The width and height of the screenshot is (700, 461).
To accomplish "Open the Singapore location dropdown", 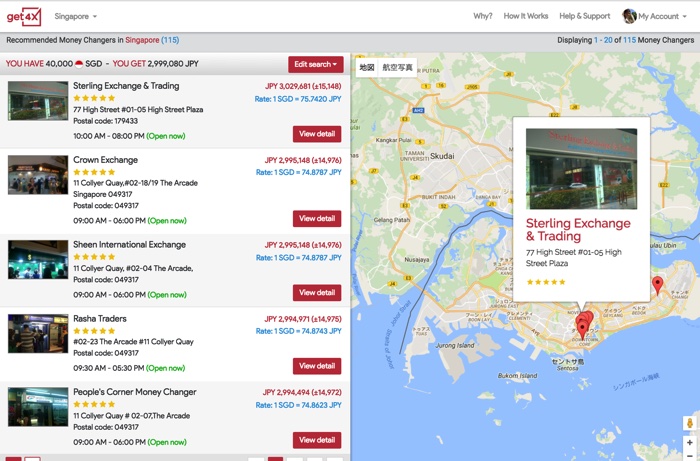I will [75, 16].
